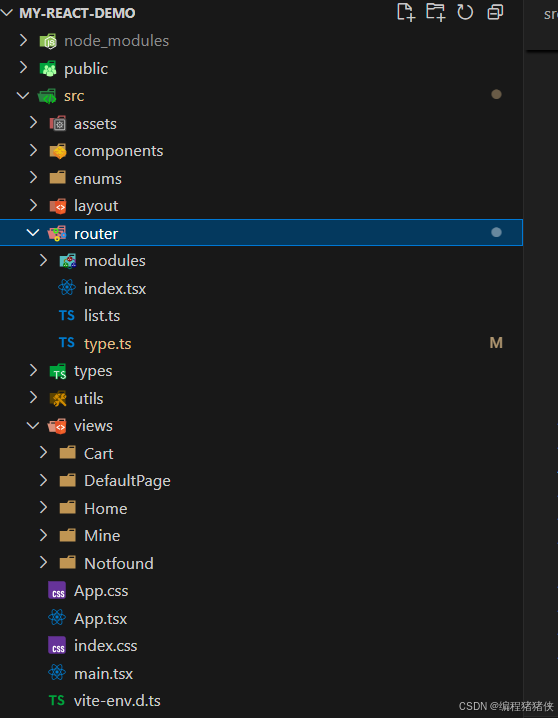Refresh the explorer with the refresh icon
This screenshot has width=558, height=718.
point(465,12)
